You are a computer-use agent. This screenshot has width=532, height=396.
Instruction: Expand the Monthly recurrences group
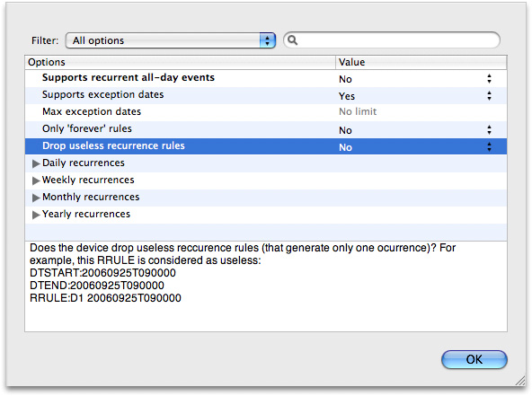pyautogui.click(x=36, y=198)
